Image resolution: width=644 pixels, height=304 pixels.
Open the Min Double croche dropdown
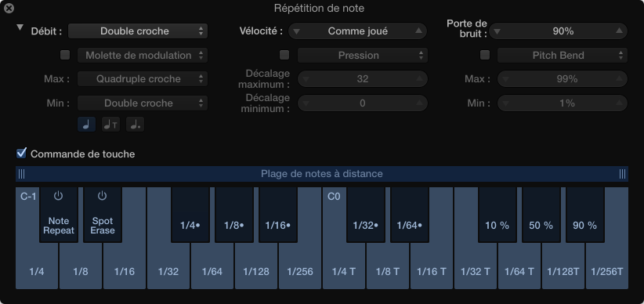tap(143, 103)
